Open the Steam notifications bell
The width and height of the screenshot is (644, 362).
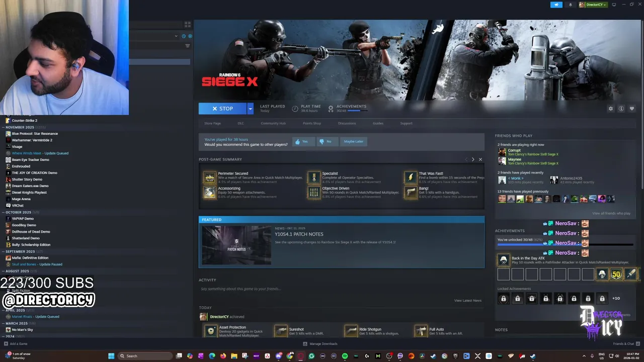coord(570,5)
